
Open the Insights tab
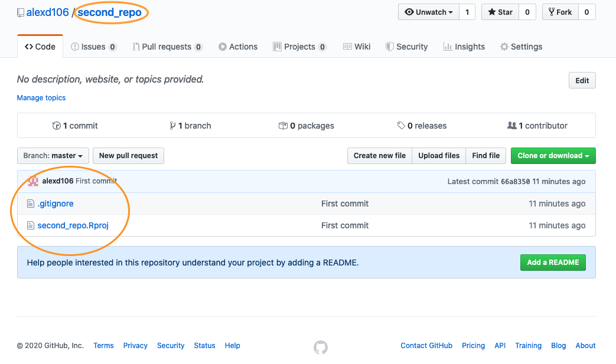(464, 47)
